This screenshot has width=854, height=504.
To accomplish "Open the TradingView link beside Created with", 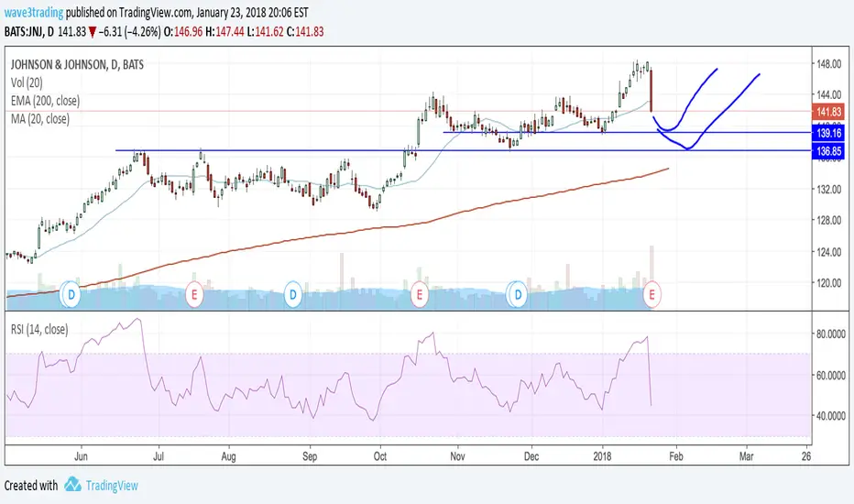I will click(x=112, y=486).
